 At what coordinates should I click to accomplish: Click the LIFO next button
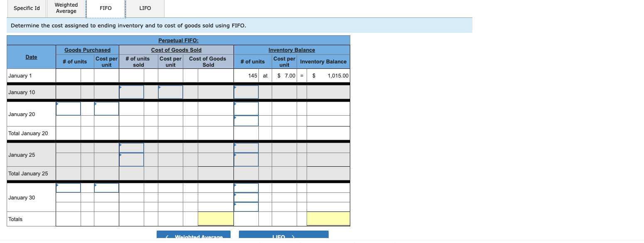pyautogui.click(x=283, y=236)
